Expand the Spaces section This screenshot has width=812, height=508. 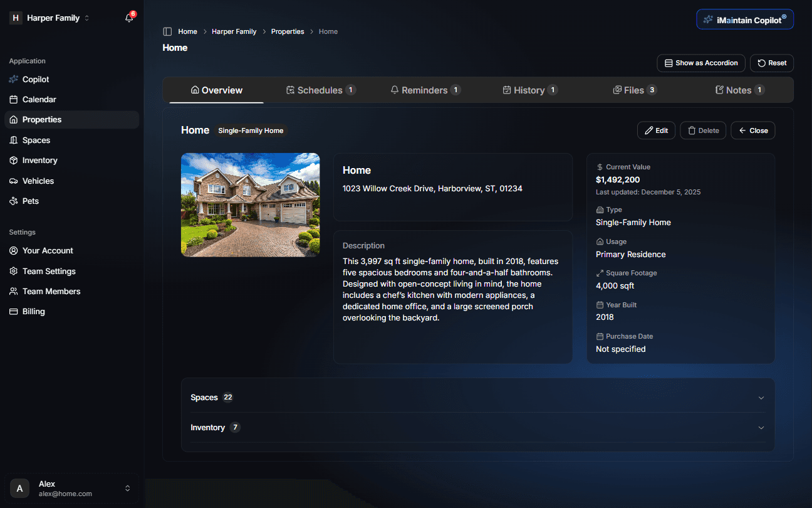pyautogui.click(x=477, y=398)
